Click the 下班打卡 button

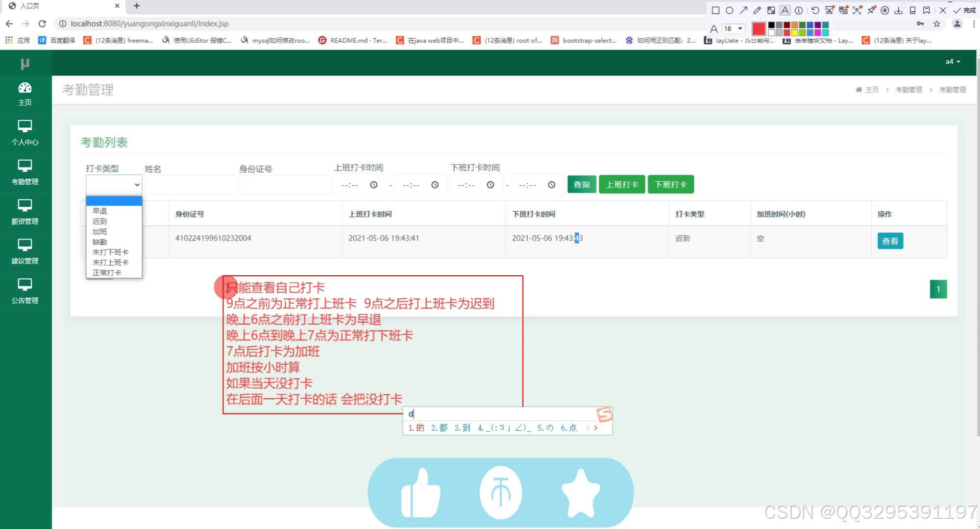click(x=670, y=185)
